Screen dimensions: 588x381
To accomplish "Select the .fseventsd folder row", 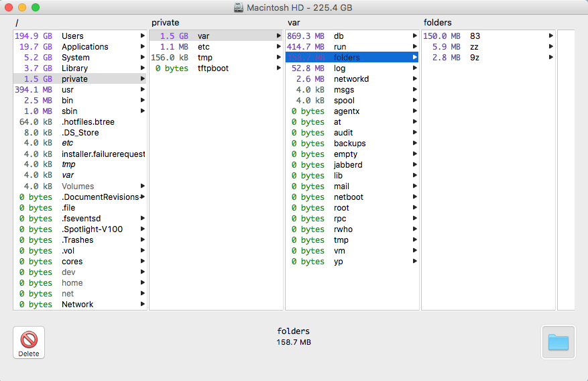I will [80, 219].
